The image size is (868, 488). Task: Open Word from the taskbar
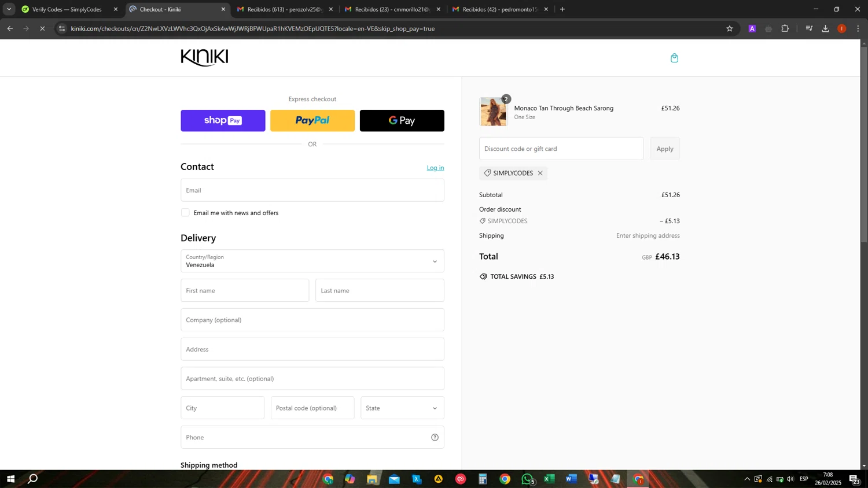tap(571, 479)
